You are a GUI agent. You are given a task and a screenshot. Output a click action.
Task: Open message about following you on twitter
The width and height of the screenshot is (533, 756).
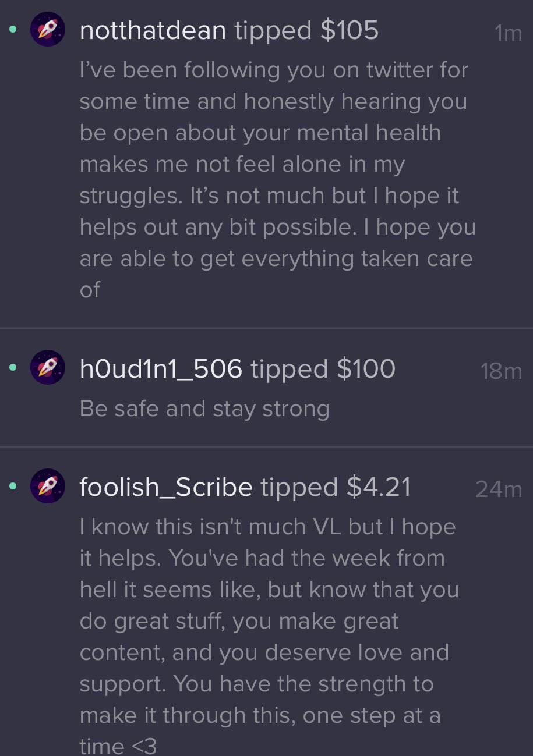[x=277, y=179]
